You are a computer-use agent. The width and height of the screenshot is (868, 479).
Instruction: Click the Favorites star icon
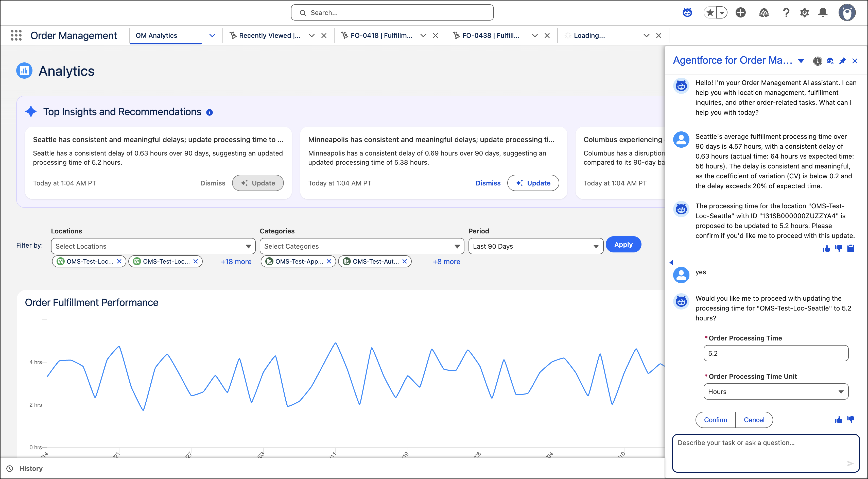click(710, 13)
